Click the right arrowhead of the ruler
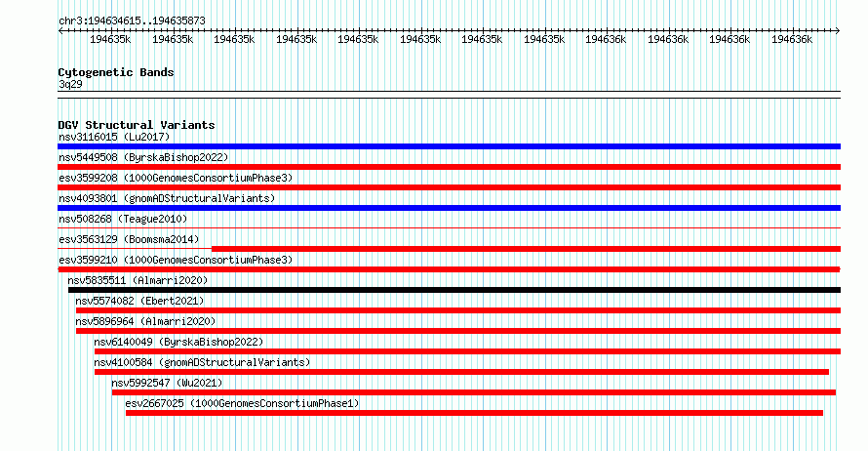Image resolution: width=868 pixels, height=451 pixels. pos(838,31)
